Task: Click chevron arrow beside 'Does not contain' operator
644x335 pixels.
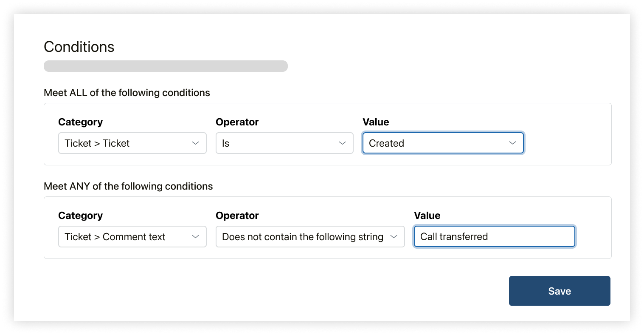Action: pos(394,237)
